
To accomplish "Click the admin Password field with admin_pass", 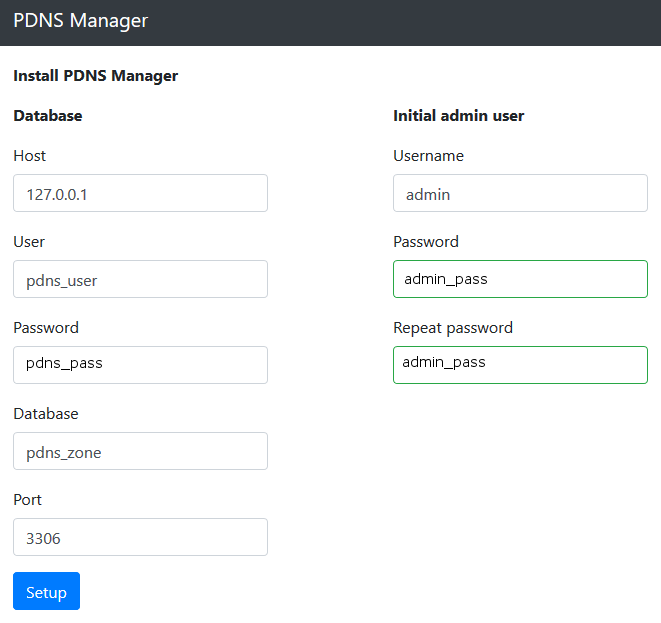I will tap(520, 279).
